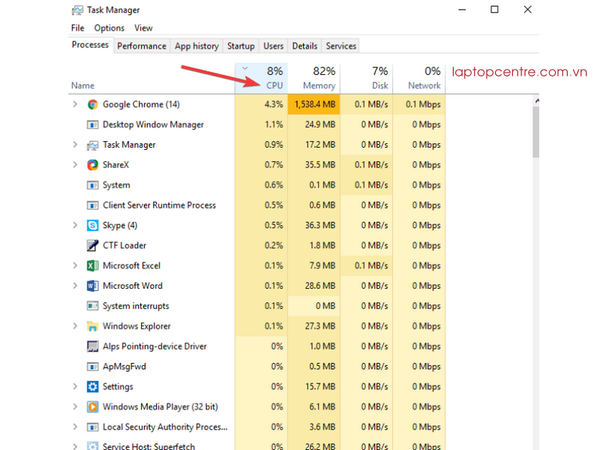Open the Options menu
600x450 pixels.
[109, 28]
